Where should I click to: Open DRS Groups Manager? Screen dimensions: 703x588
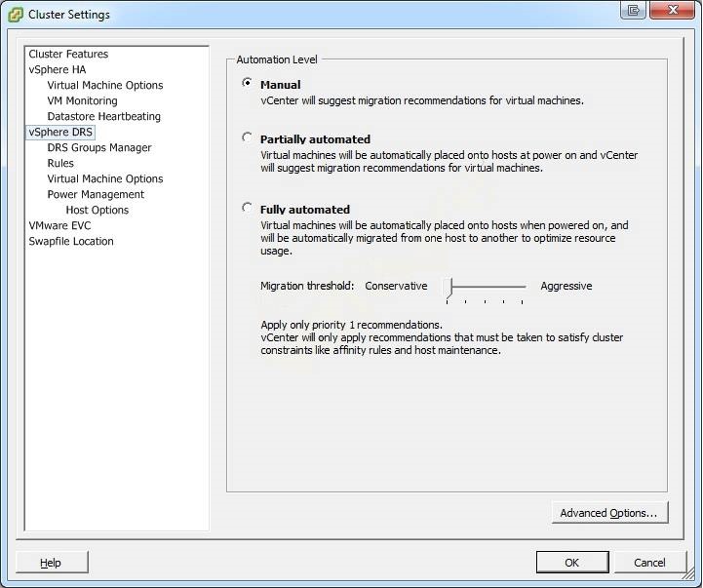(x=99, y=147)
